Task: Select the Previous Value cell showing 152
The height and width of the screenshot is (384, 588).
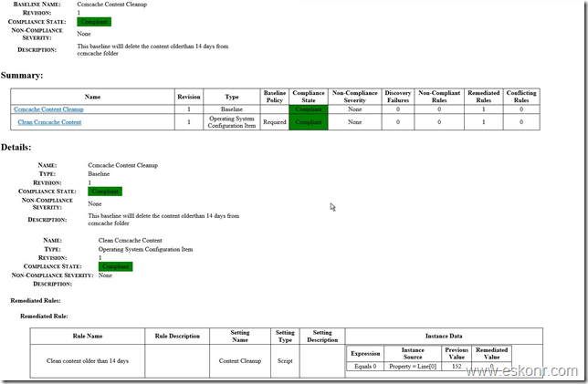Action: (457, 366)
